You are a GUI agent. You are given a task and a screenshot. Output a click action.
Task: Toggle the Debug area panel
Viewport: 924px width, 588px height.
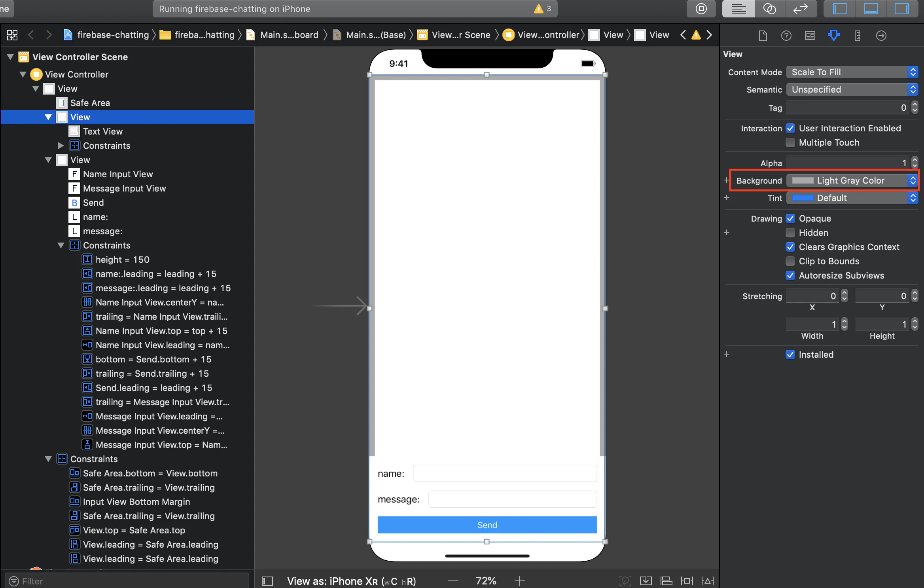click(x=871, y=9)
